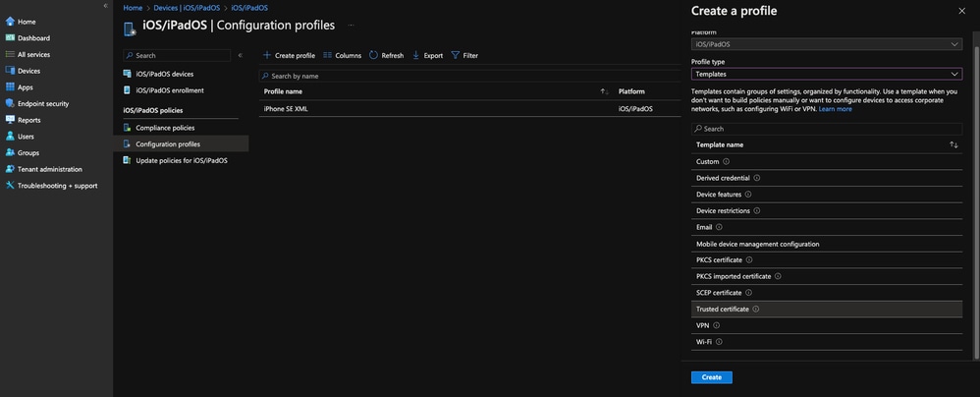The image size is (980, 397).
Task: Open the Groups icon in sidebar
Action: [x=10, y=152]
